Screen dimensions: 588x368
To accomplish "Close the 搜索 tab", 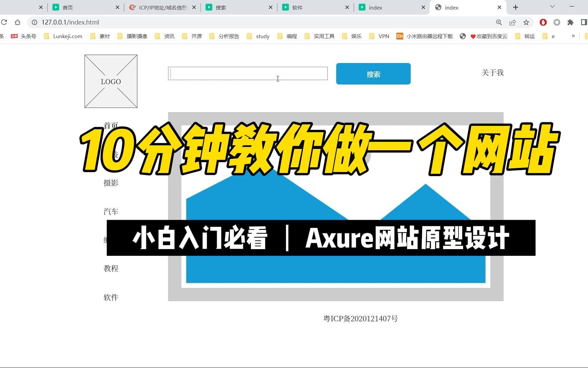I will 271,7.
